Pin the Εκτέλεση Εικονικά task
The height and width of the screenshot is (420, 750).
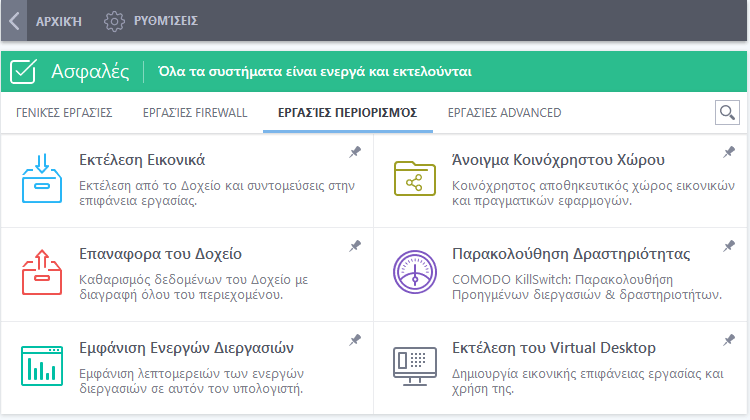click(355, 152)
